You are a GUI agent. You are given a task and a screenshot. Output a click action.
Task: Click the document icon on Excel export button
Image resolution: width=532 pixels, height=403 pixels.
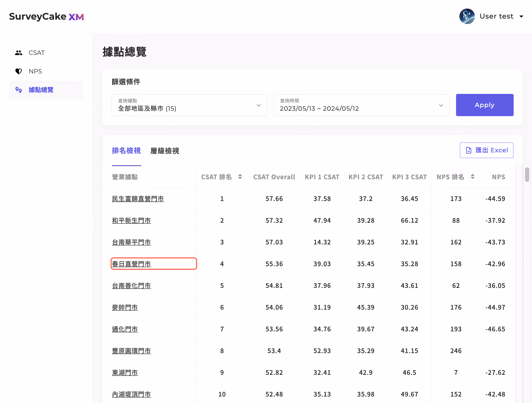(x=469, y=150)
